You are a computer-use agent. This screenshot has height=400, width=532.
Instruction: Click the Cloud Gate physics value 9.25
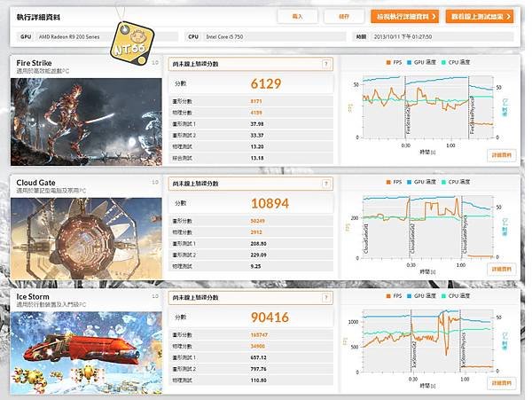pyautogui.click(x=255, y=266)
